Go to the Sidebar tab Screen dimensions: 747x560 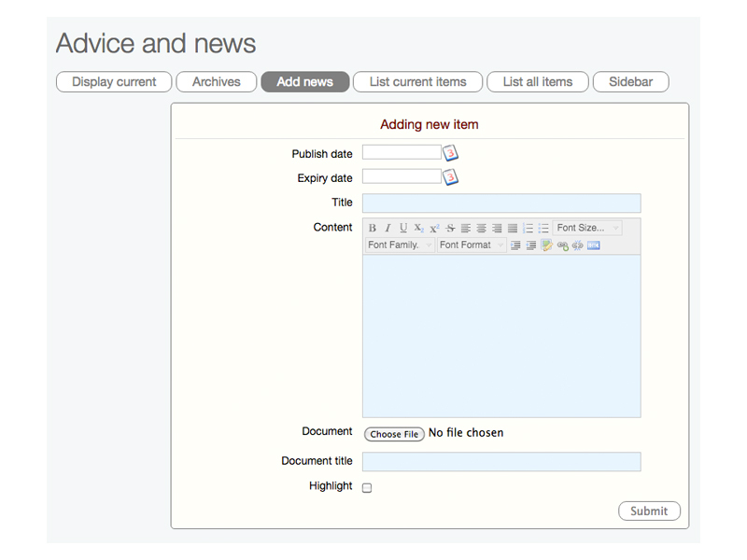click(x=630, y=82)
